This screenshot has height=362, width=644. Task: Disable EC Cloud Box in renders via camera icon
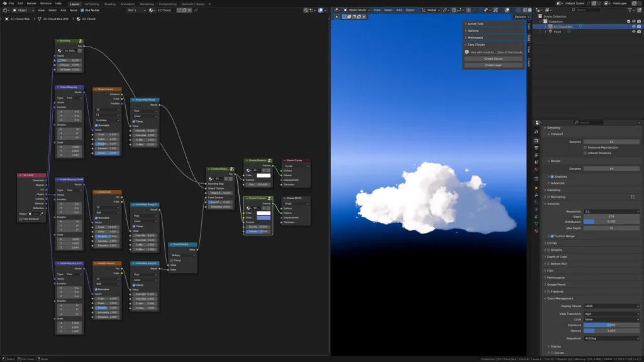pos(639,26)
